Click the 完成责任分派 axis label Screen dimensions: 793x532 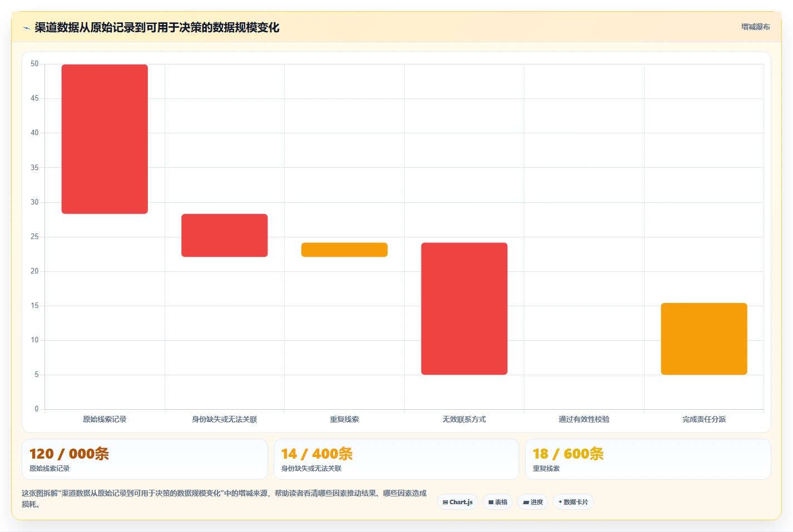(x=704, y=419)
